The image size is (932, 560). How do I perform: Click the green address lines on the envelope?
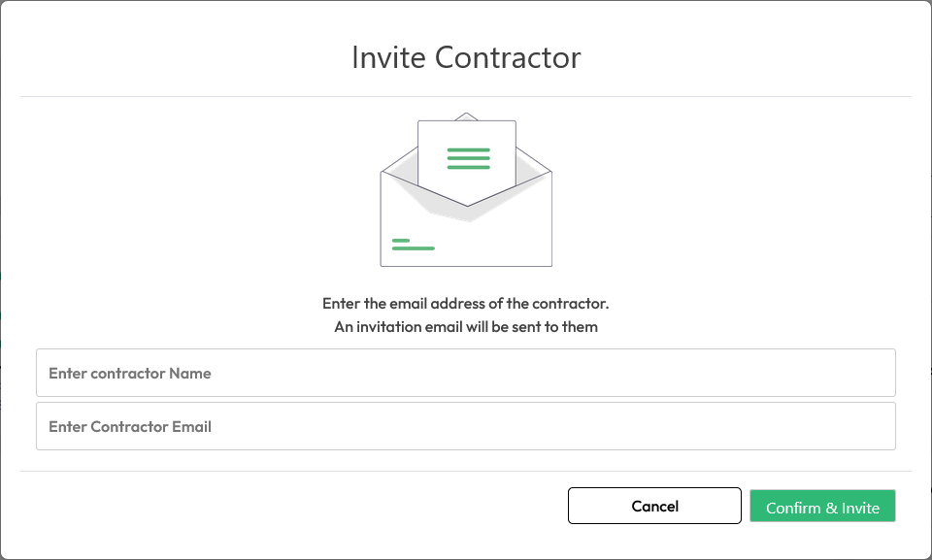click(413, 245)
